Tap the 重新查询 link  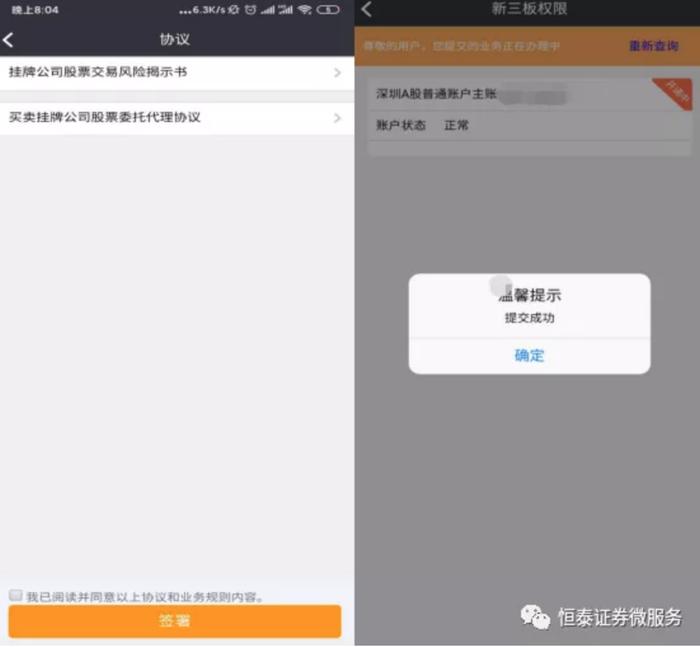pyautogui.click(x=654, y=46)
